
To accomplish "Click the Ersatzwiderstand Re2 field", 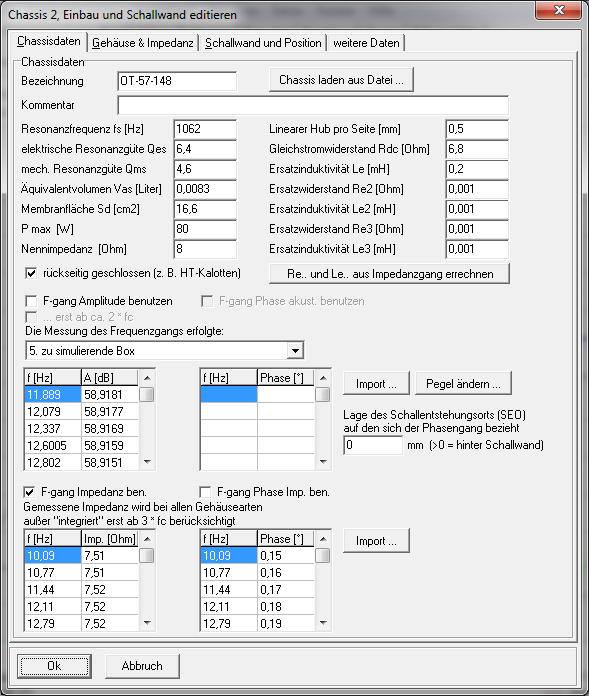I will click(x=477, y=189).
